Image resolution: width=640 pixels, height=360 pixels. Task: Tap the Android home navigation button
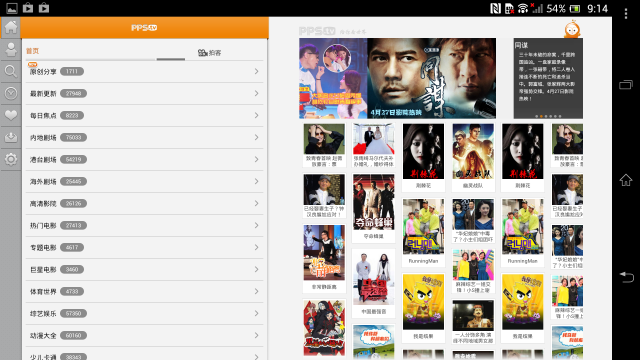click(x=626, y=180)
